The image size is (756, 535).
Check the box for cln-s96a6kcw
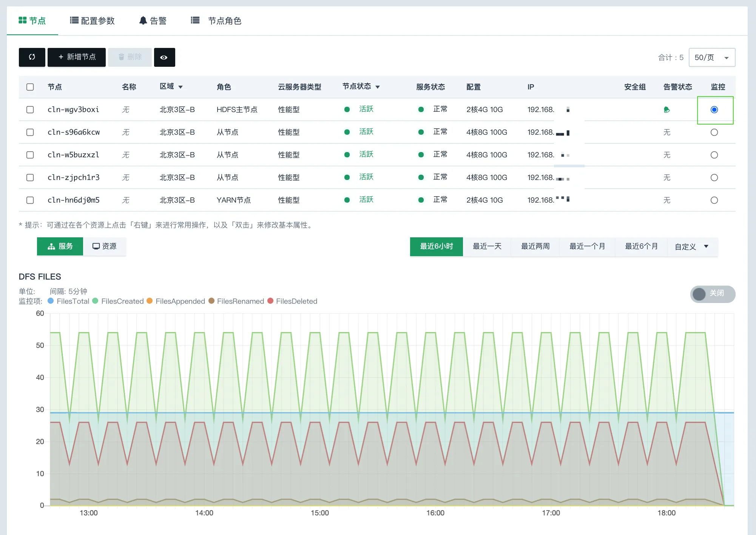(x=30, y=132)
